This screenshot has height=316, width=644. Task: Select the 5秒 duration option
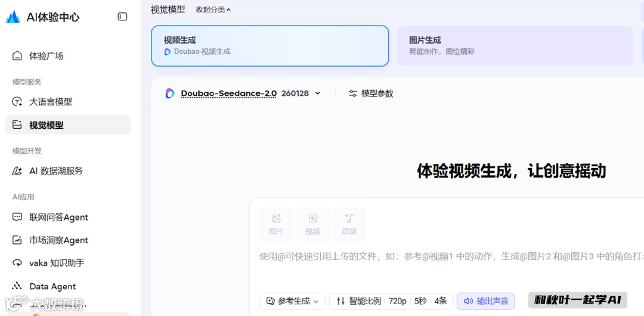420,301
